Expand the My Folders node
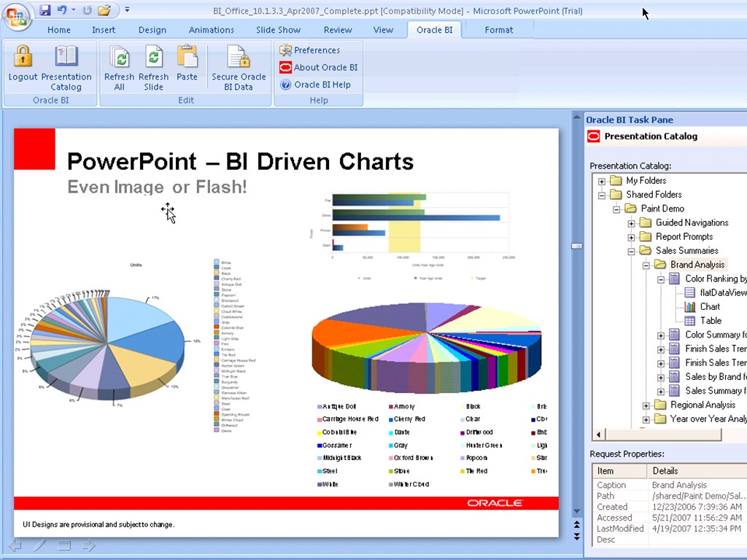The height and width of the screenshot is (560, 747). [602, 182]
